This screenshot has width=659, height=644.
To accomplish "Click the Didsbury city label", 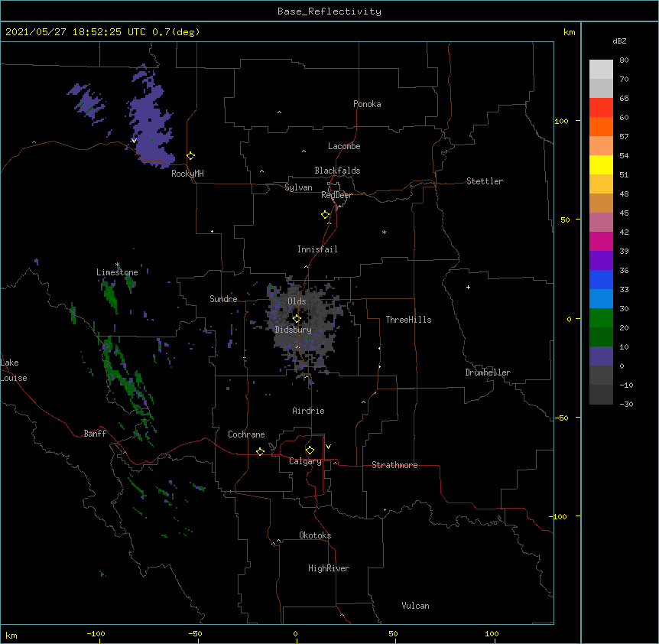I will [x=293, y=330].
